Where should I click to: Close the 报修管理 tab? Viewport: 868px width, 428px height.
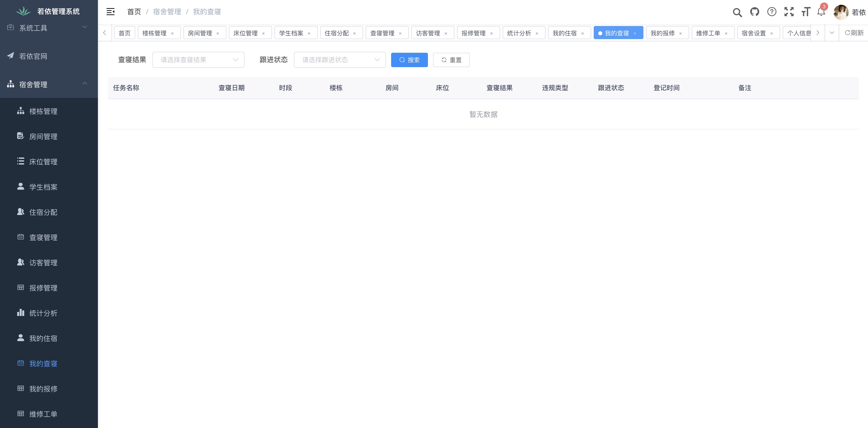(x=492, y=33)
